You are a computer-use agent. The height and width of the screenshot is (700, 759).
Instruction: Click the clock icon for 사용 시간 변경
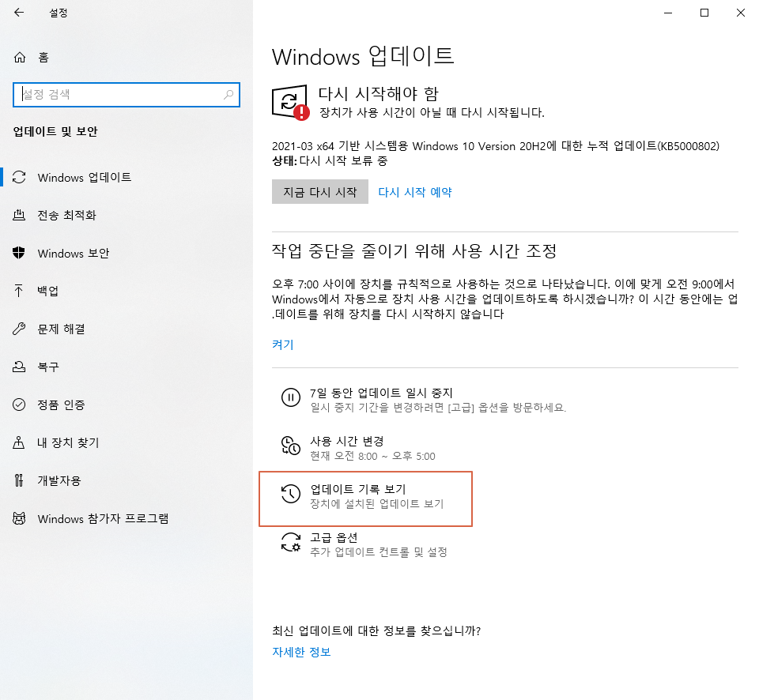[290, 446]
